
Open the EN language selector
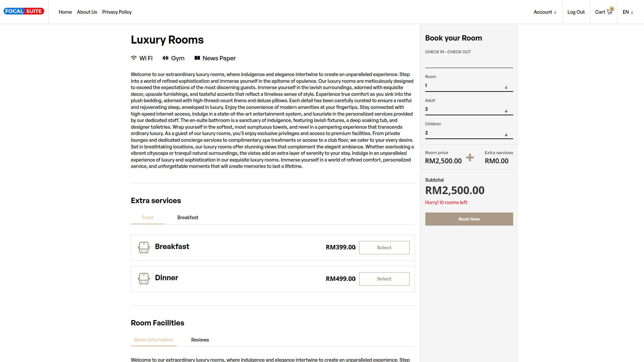tap(628, 12)
